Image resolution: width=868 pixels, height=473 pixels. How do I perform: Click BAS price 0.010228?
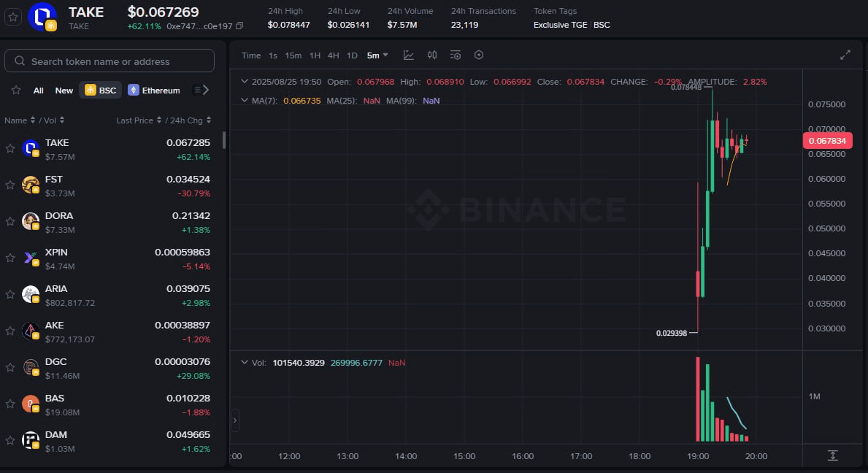click(188, 399)
